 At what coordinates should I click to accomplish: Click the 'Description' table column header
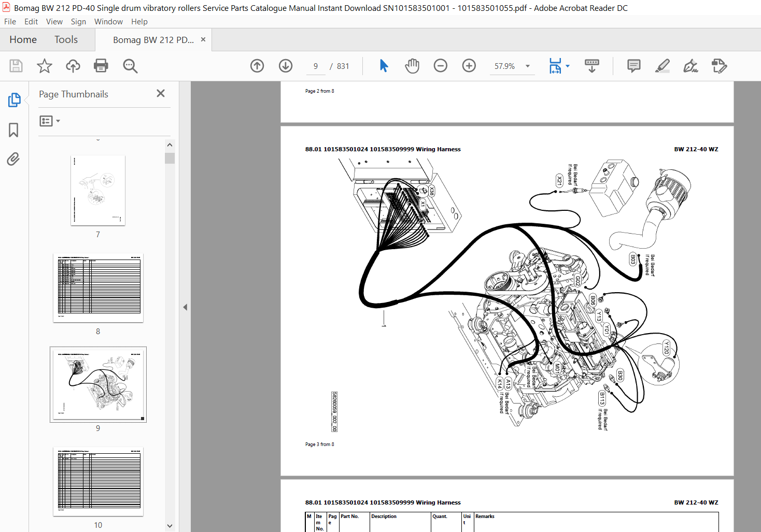tap(384, 516)
